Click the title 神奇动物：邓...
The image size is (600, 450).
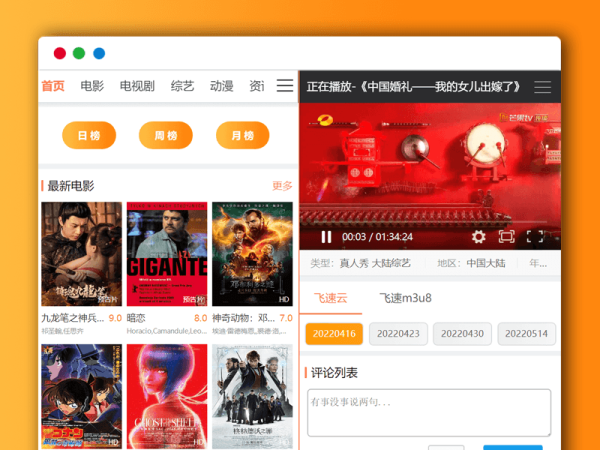(243, 318)
